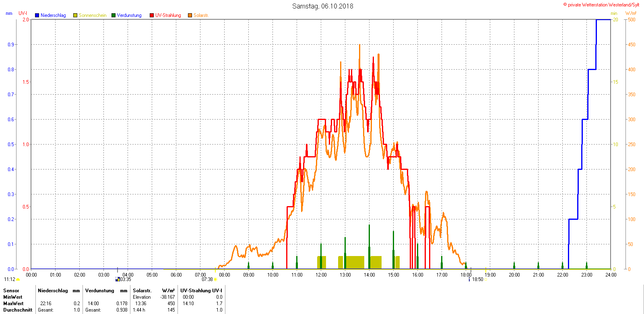Click the 11:12 label at bottom left

[10, 279]
